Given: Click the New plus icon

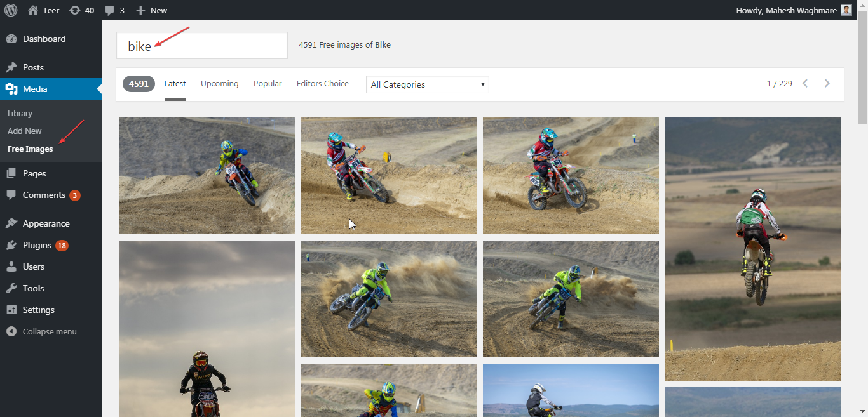Looking at the screenshot, I should tap(141, 11).
